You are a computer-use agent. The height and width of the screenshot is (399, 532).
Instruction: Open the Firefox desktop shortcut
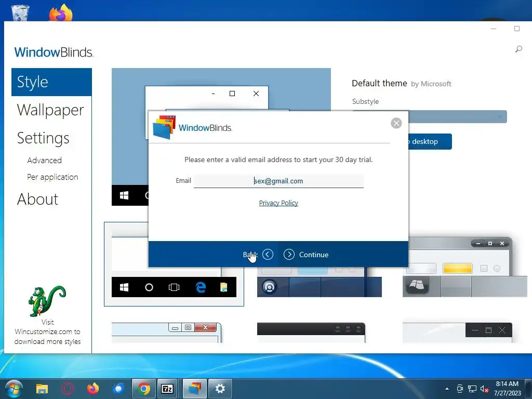[x=61, y=13]
